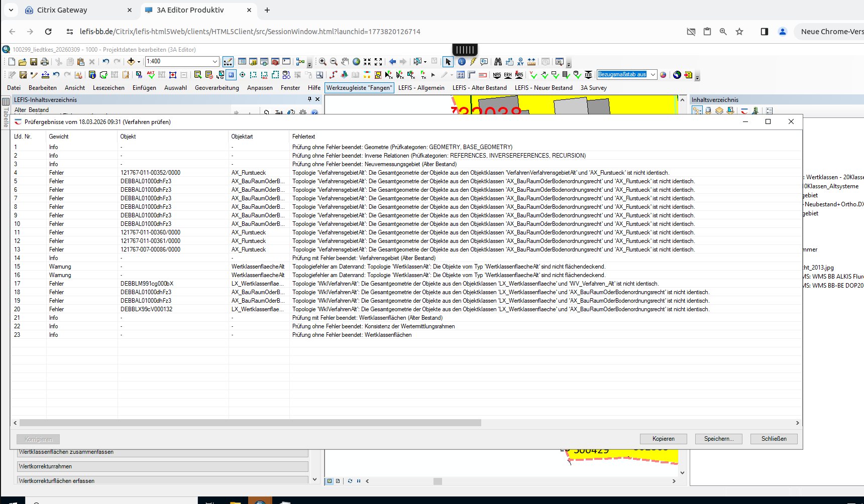Image resolution: width=864 pixels, height=504 pixels.
Task: Click the Go To XY icon
Action: pyautogui.click(x=520, y=62)
